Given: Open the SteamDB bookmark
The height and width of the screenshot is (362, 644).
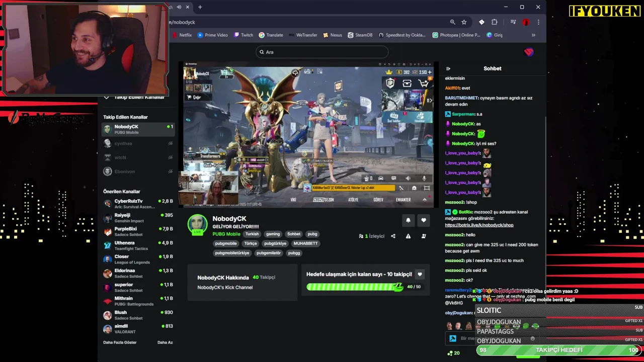Looking at the screenshot, I should 360,35.
